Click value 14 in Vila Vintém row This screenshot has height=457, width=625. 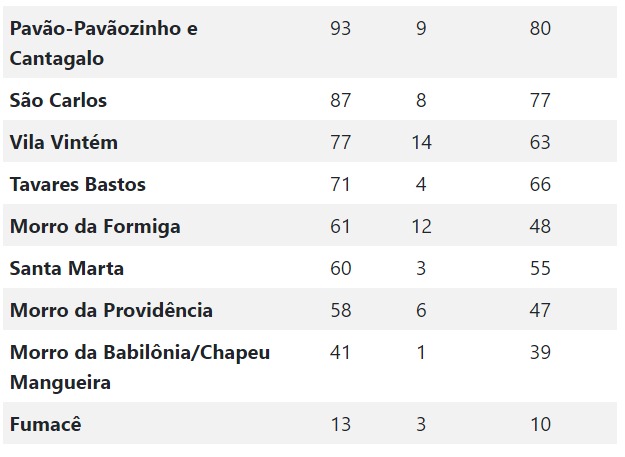click(421, 142)
